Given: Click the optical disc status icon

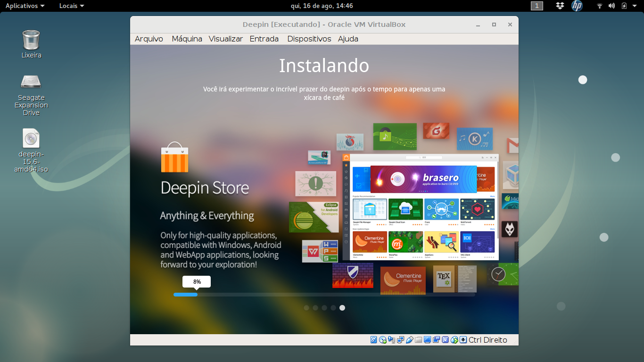Looking at the screenshot, I should pos(383,340).
